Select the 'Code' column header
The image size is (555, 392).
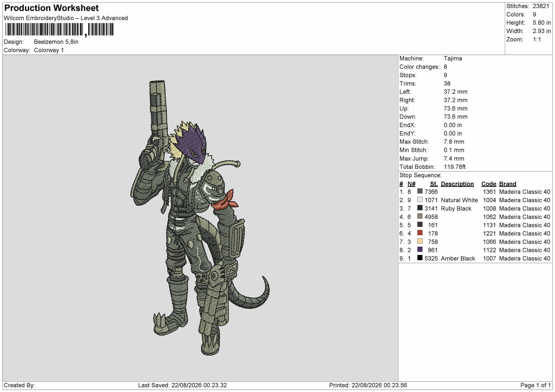pos(489,184)
